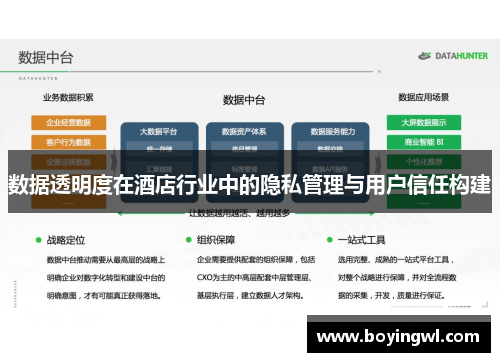Click the line 明确意图，才有可能真正获得落地。
500x362 pixels.
104,295
